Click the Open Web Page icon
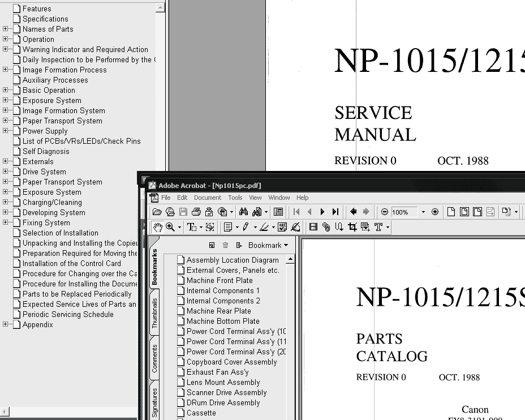 pyautogui.click(x=170, y=212)
